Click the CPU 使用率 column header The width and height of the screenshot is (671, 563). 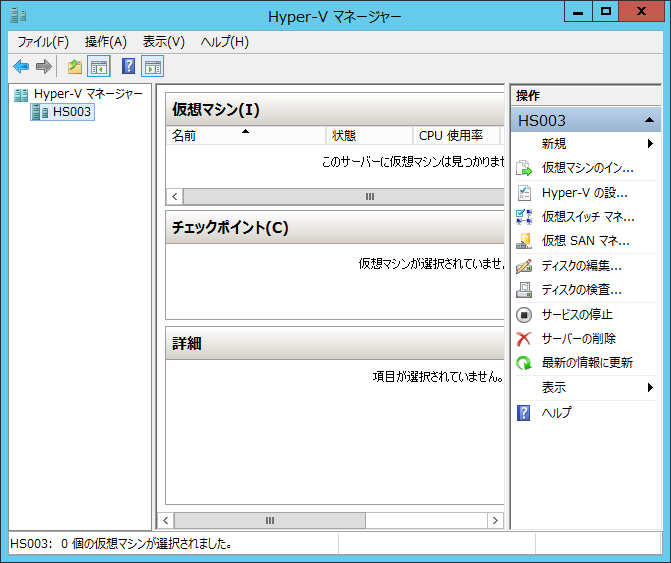456,135
